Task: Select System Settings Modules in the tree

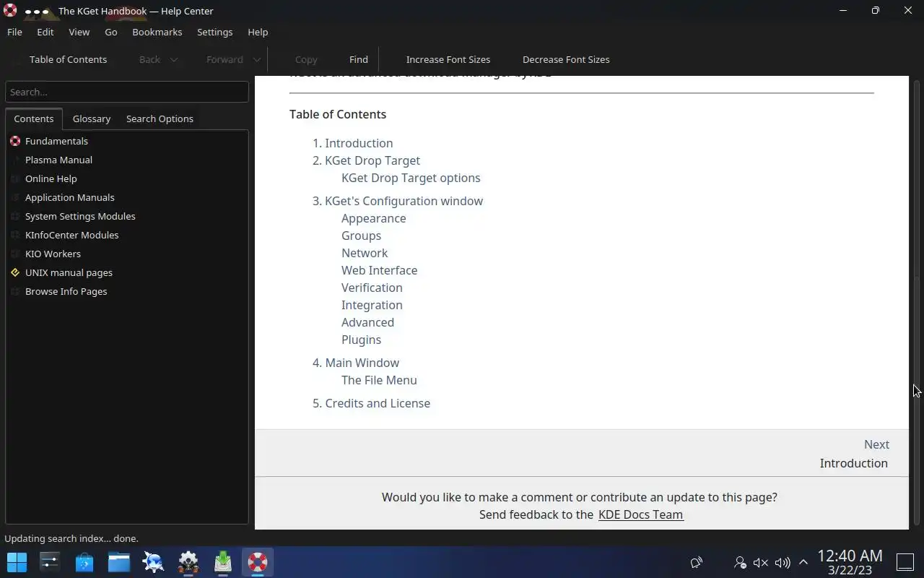Action: point(80,216)
